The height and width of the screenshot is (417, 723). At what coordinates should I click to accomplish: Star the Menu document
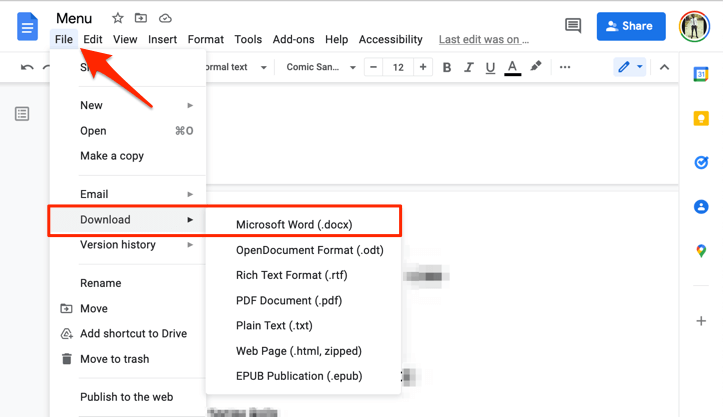118,18
